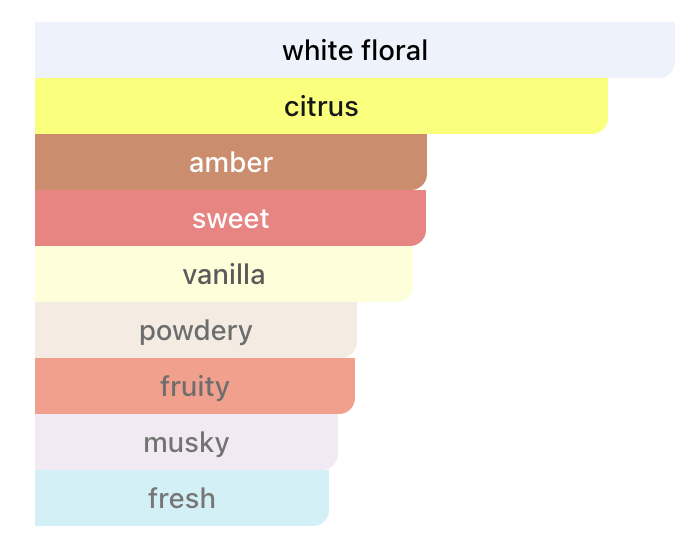Screen dimensions: 699x549
Task: Click the "sweet" text label
Action: [x=231, y=218]
